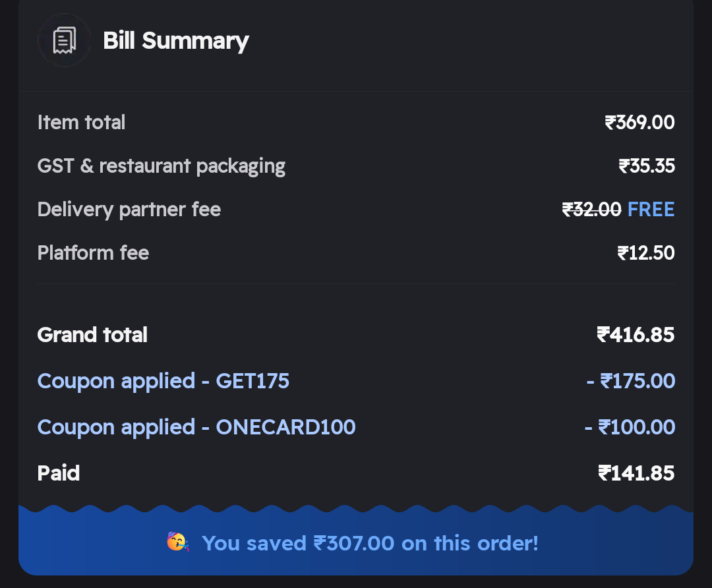Click the ₹141.85 paid amount

click(x=636, y=473)
